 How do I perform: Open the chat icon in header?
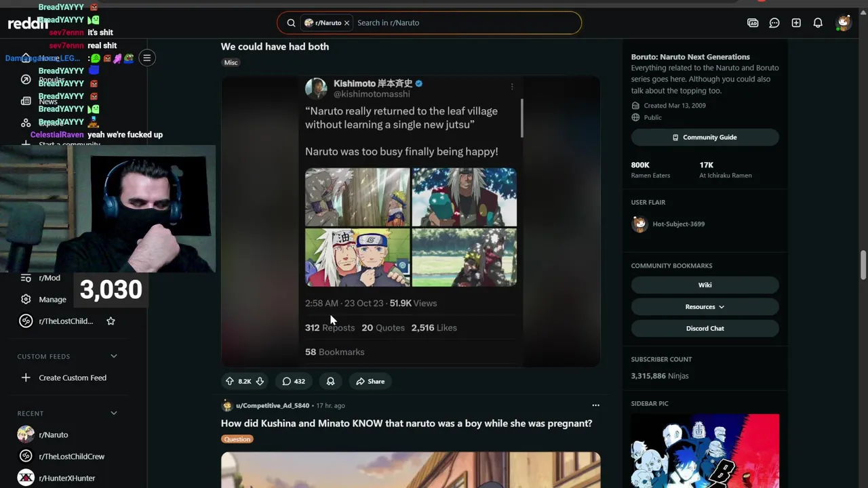tap(774, 22)
